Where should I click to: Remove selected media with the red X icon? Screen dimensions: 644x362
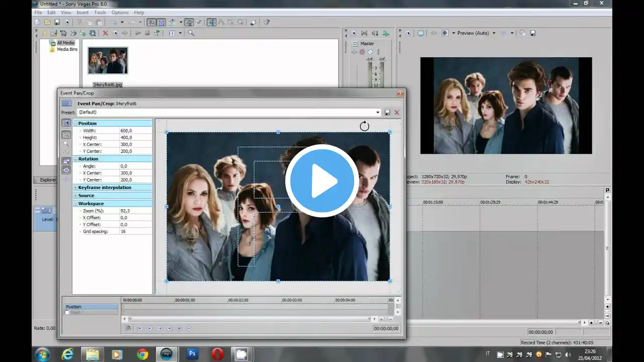point(105,33)
